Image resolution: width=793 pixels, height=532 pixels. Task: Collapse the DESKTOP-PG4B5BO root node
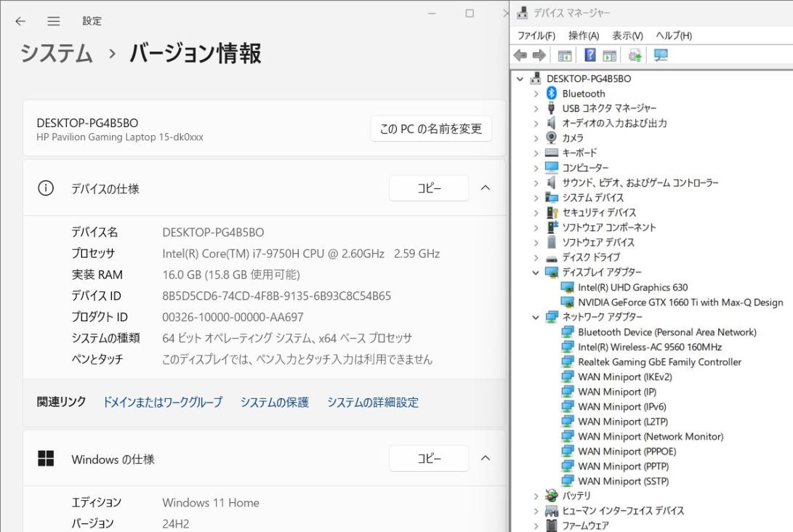click(x=520, y=79)
